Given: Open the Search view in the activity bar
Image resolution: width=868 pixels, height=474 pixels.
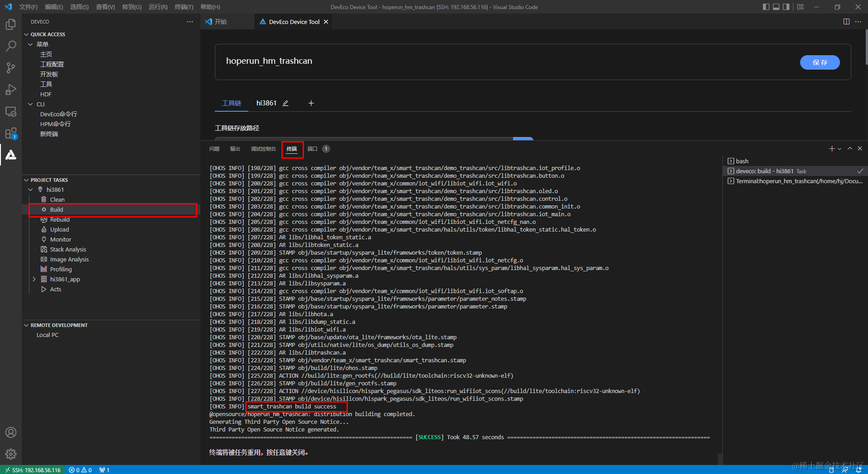Looking at the screenshot, I should click(11, 46).
